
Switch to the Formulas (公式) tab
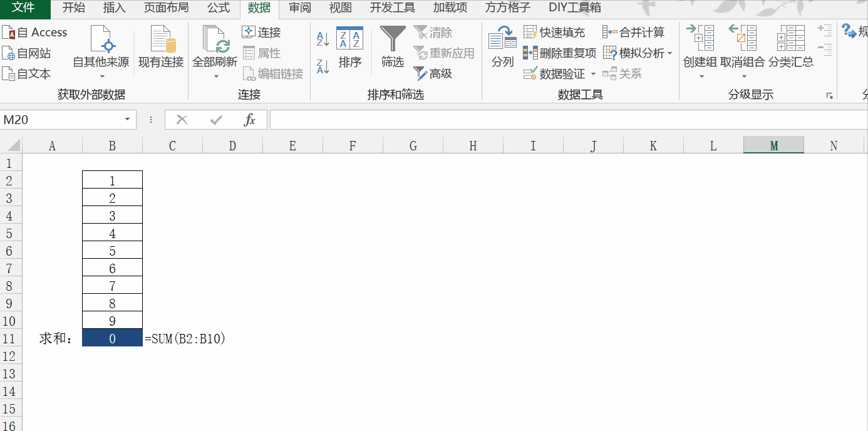tap(219, 8)
